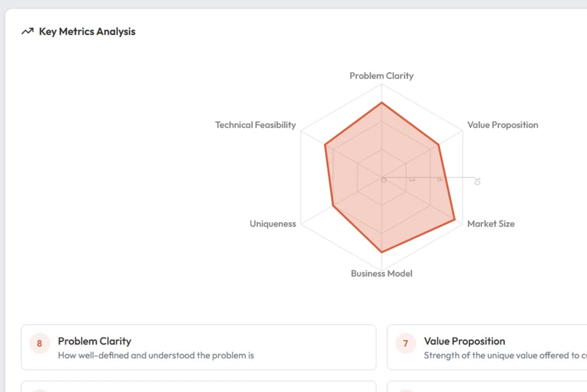Screen dimensions: 587x392
Task: Select the Value Proposition card title
Action: [x=464, y=341]
